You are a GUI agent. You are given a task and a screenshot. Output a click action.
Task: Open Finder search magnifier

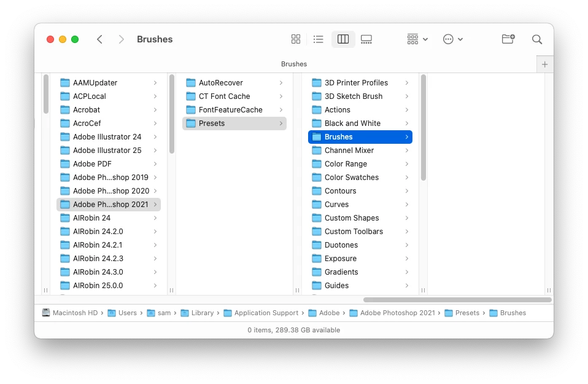[536, 39]
